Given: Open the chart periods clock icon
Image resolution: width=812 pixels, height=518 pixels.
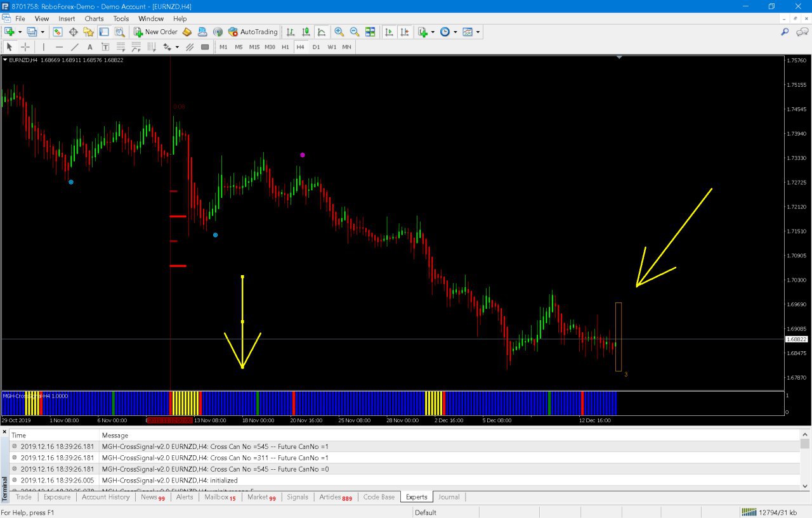Looking at the screenshot, I should tap(445, 32).
